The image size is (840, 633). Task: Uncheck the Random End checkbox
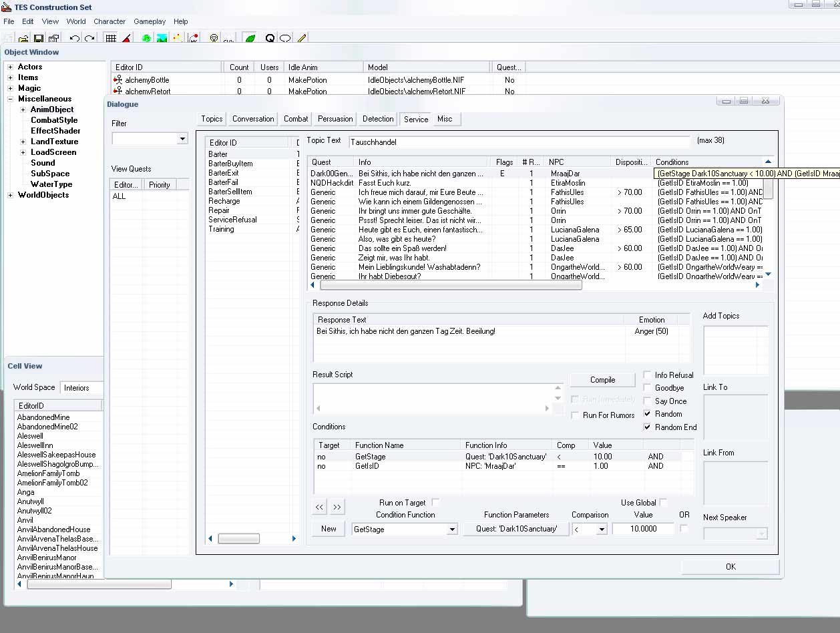[x=648, y=427]
